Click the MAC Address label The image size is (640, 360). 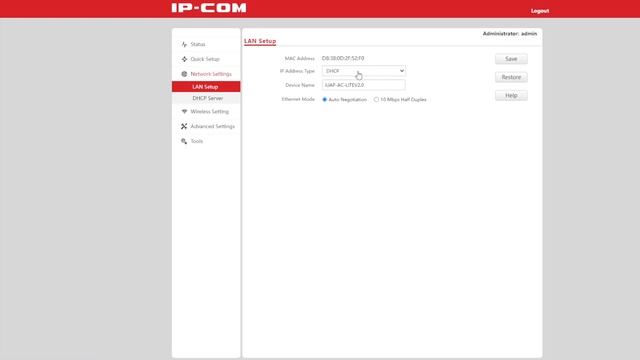pyautogui.click(x=300, y=58)
